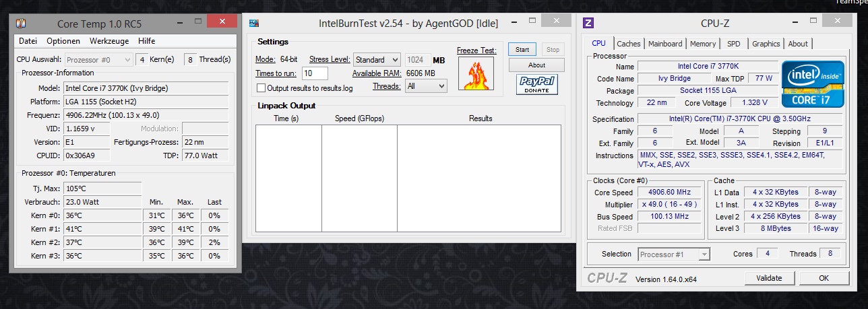Open the Stress Level dropdown
This screenshot has height=309, width=868.
coord(376,59)
